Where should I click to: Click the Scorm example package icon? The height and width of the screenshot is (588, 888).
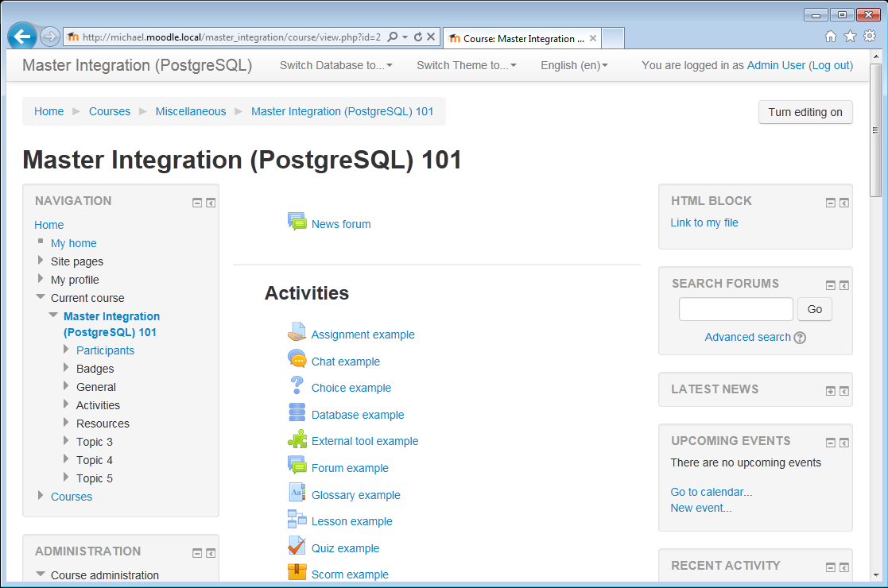297,572
